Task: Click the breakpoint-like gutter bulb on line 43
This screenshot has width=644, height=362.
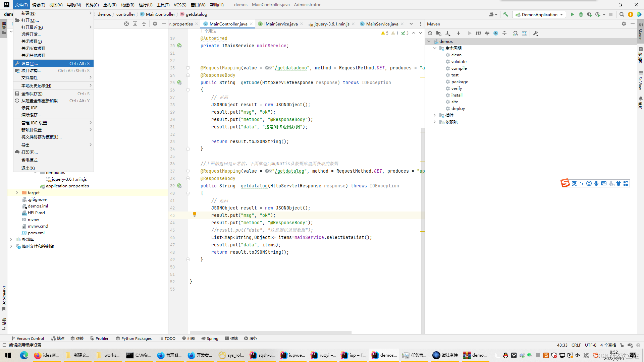Action: click(x=195, y=214)
